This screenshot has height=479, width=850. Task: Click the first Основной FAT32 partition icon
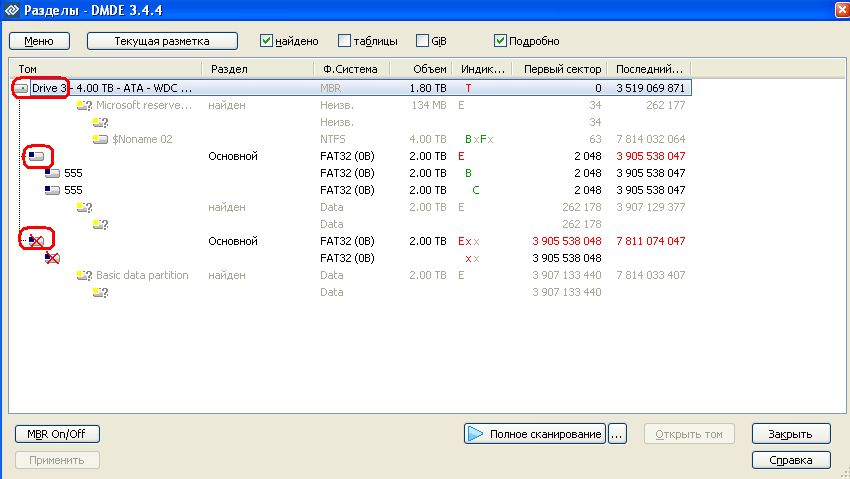pyautogui.click(x=36, y=156)
